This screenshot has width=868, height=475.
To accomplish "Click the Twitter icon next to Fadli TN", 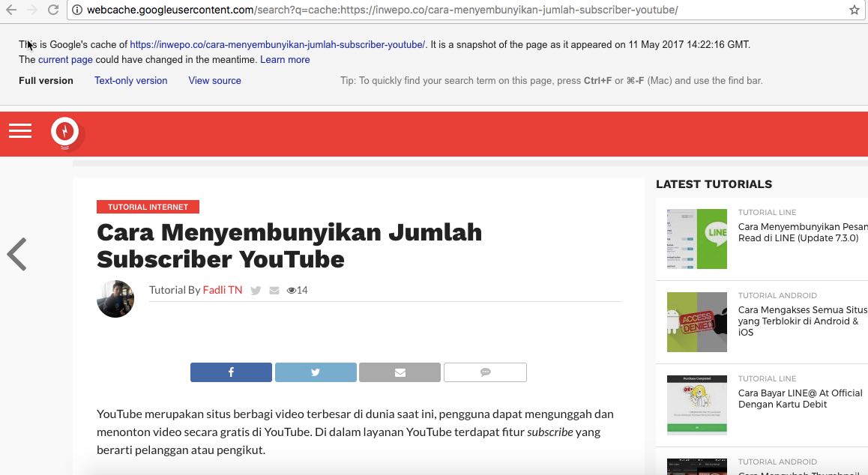I will [x=255, y=291].
